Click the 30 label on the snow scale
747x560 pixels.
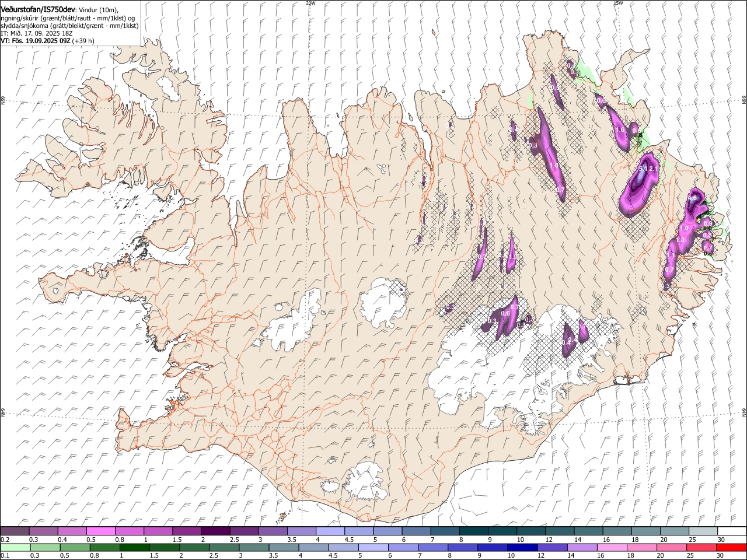pyautogui.click(x=721, y=540)
